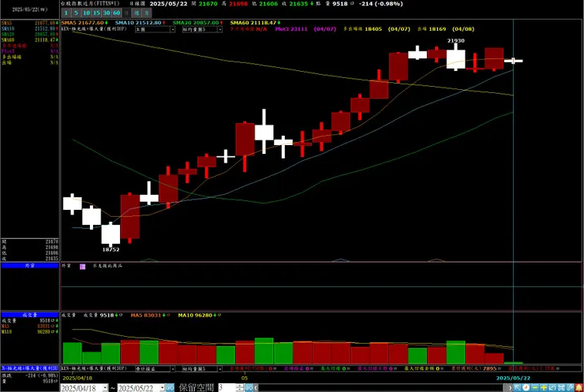Click the clock icon in bottom toolbar
Image resolution: width=584 pixels, height=392 pixels.
pos(526,387)
